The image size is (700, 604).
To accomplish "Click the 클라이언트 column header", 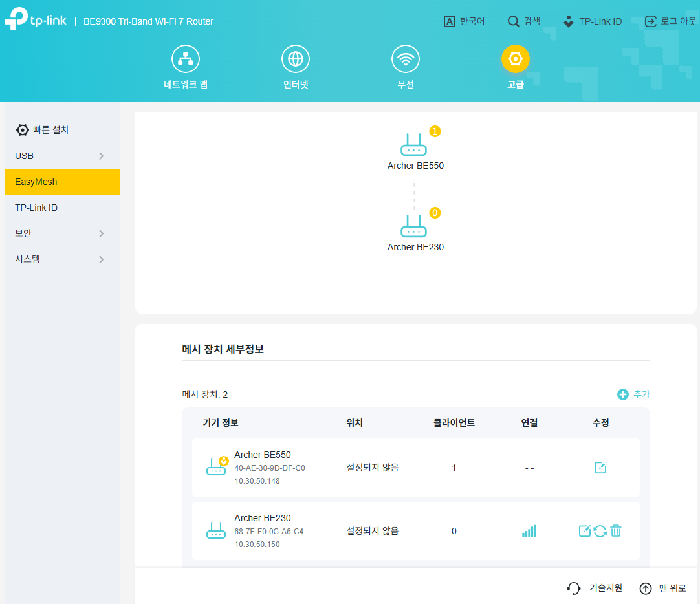I will point(454,422).
